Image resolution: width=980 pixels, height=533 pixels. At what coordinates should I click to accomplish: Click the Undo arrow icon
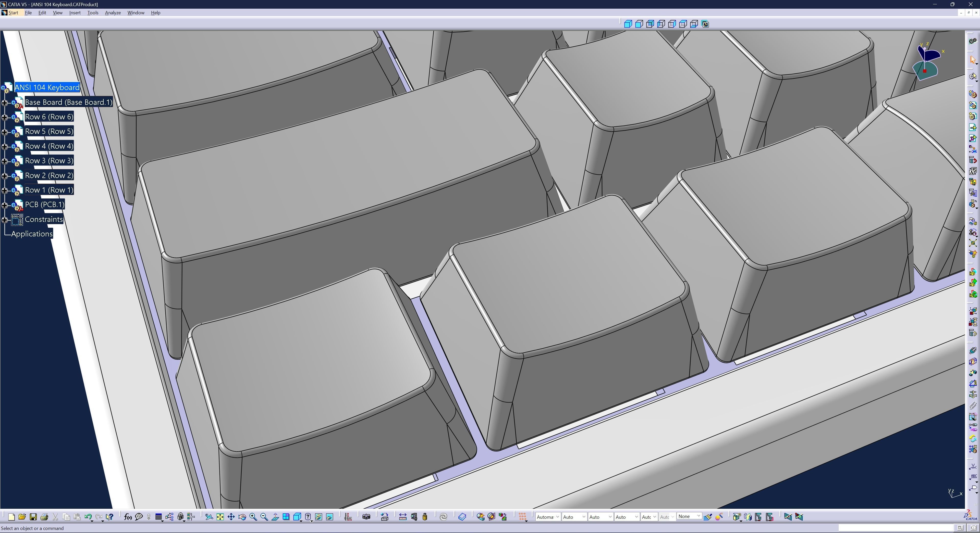point(88,517)
